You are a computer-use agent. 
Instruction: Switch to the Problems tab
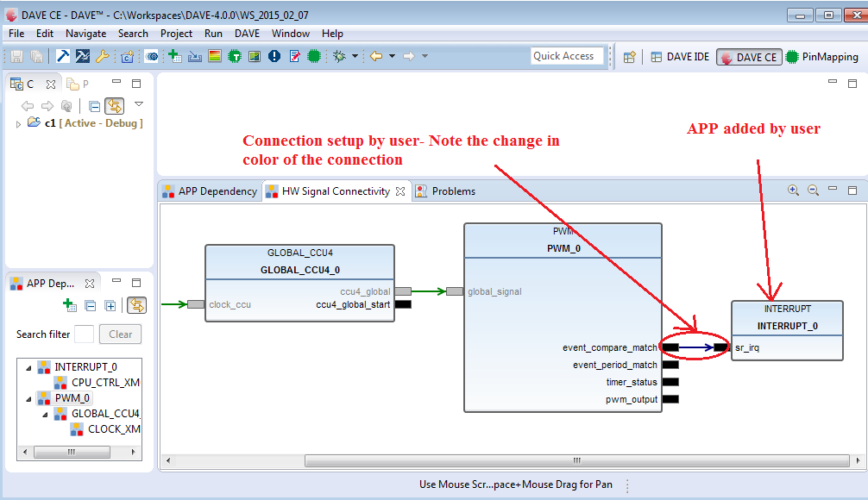[x=446, y=191]
